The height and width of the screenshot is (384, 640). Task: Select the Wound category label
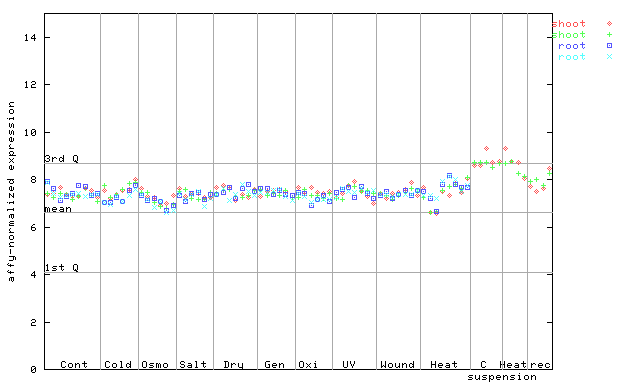(397, 364)
